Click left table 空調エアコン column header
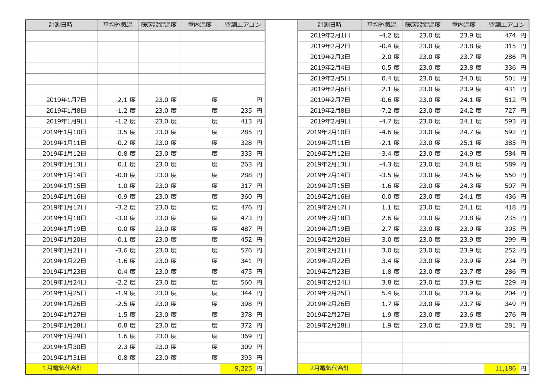The height and width of the screenshot is (392, 555). [242, 25]
